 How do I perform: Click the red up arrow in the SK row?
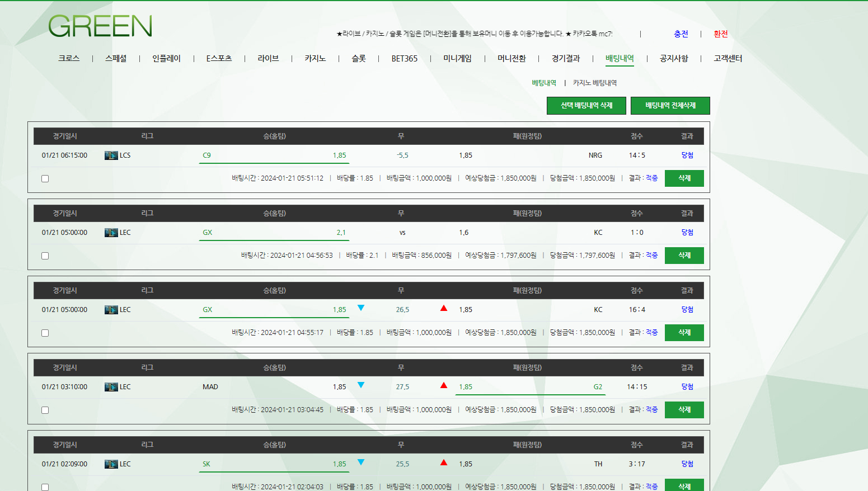click(444, 462)
